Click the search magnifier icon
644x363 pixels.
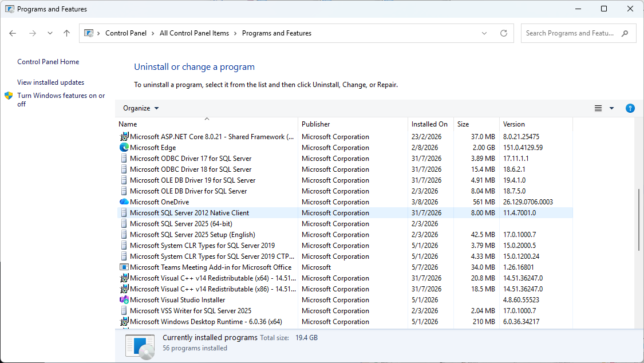(x=625, y=33)
